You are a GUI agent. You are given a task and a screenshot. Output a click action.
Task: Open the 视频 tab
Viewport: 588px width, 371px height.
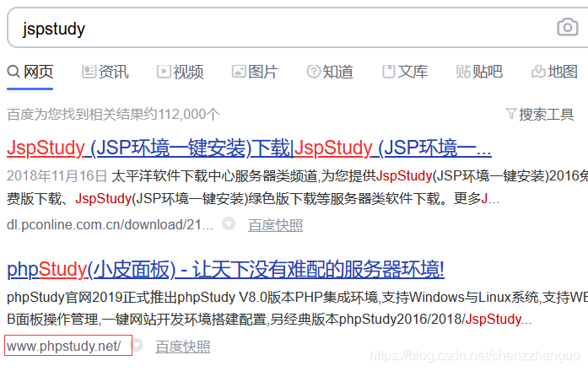point(181,72)
